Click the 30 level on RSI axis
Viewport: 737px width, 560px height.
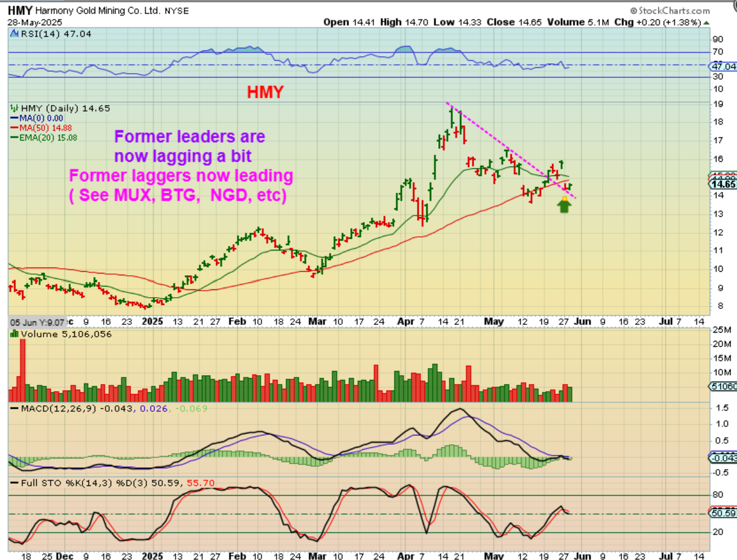(719, 77)
